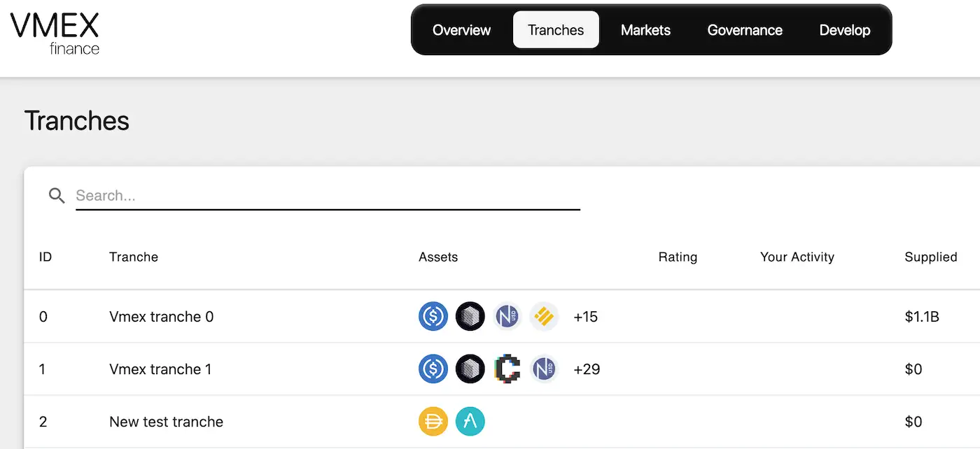Select the active Tranches tab

pyautogui.click(x=556, y=30)
